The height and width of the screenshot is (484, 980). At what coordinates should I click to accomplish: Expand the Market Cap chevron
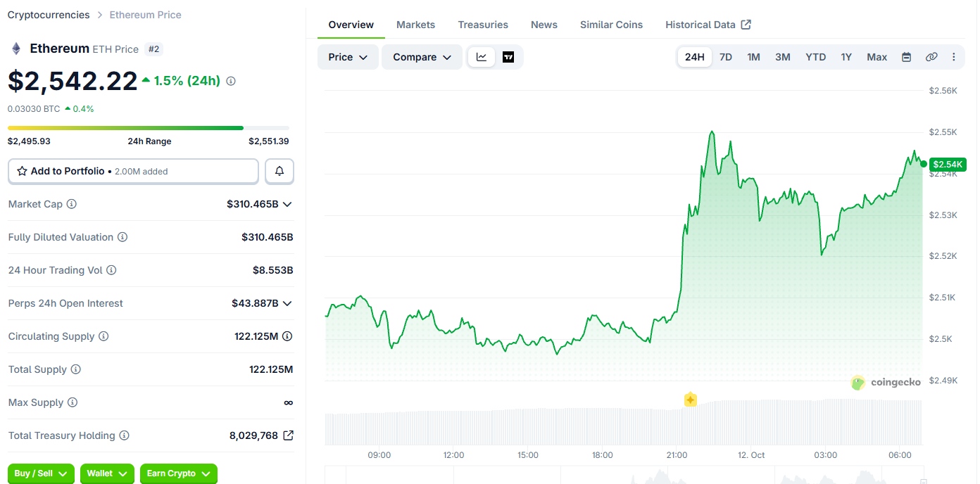coord(287,204)
